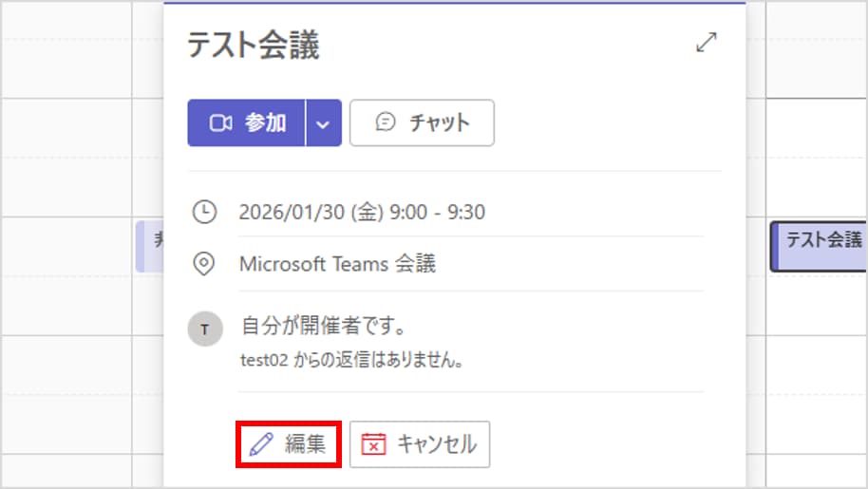Join the meeting via the 参加 label
Image resolution: width=868 pixels, height=489 pixels.
click(265, 123)
